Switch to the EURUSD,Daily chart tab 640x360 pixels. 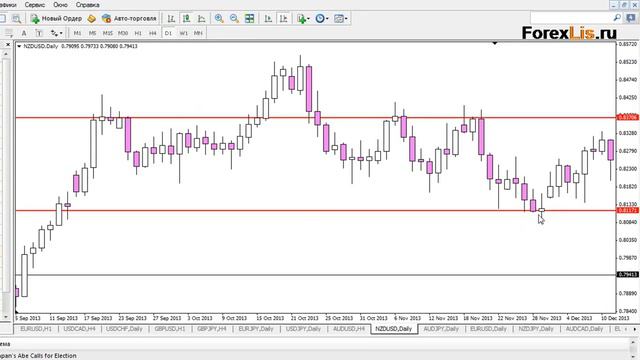[x=488, y=329]
